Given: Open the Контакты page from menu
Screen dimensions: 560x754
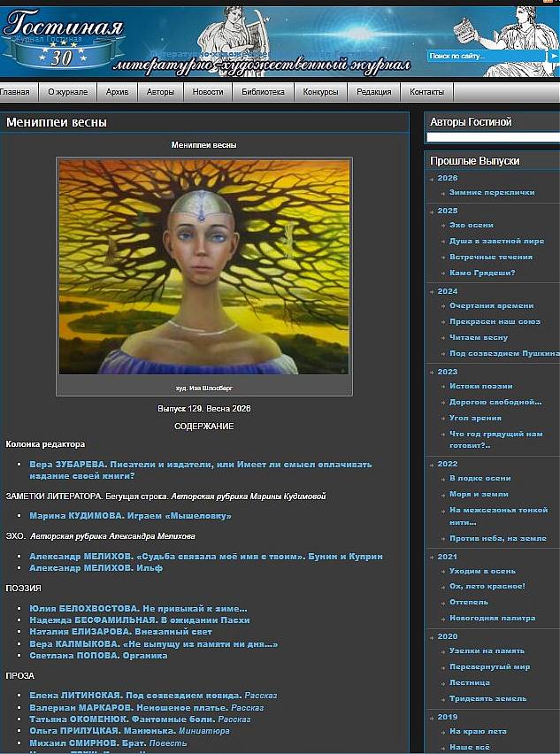Looking at the screenshot, I should [426, 92].
